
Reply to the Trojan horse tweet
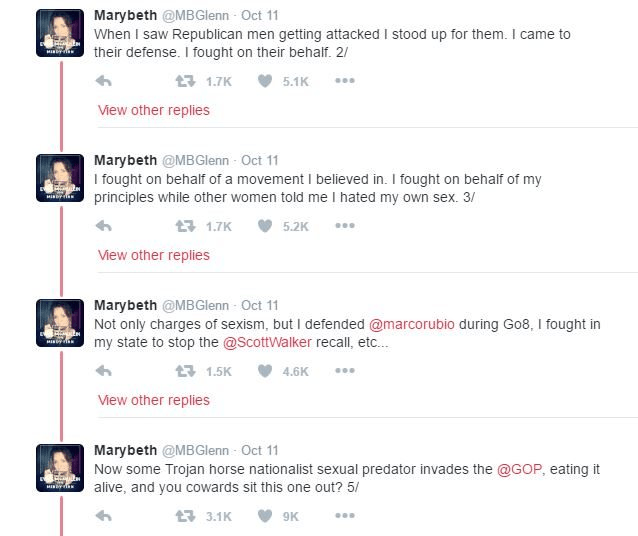102,516
